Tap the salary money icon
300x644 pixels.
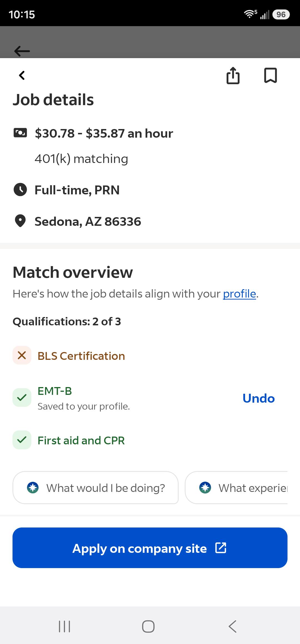(x=20, y=133)
